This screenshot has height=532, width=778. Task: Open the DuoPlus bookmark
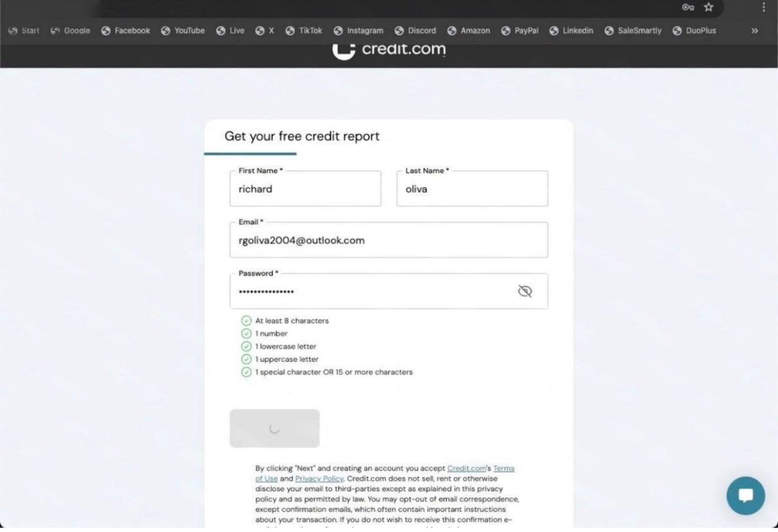(x=694, y=30)
